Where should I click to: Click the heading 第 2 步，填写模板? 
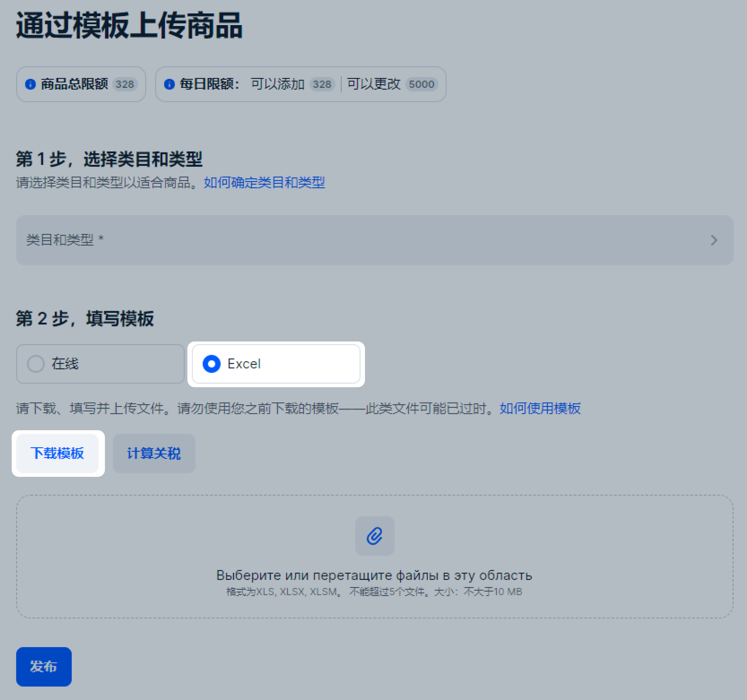(85, 318)
